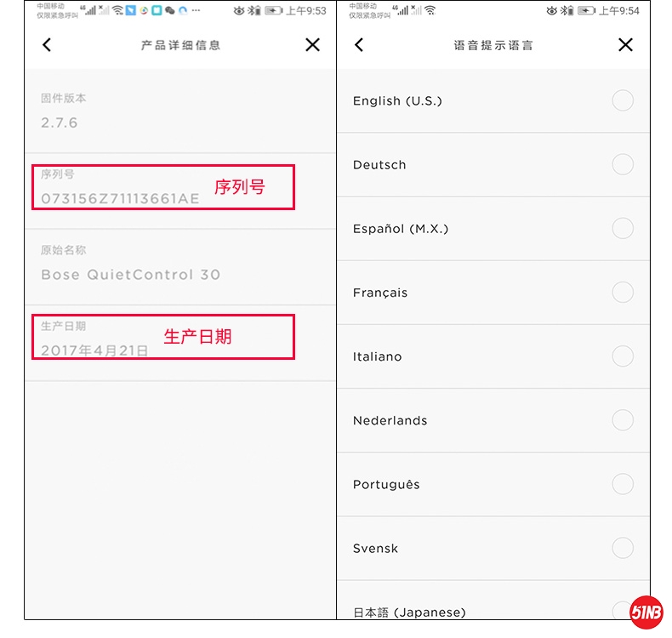Choose the Français radio button
The image size is (672, 638).
623,293
